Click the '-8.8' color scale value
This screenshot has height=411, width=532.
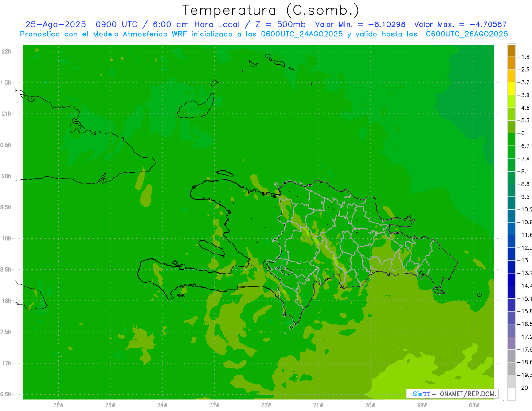tap(524, 184)
